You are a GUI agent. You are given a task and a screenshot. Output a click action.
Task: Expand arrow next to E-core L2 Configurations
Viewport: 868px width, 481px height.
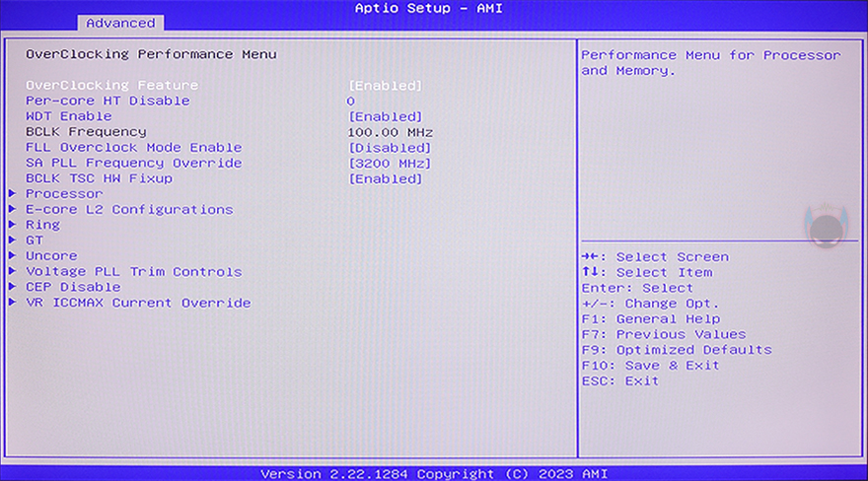click(12, 209)
